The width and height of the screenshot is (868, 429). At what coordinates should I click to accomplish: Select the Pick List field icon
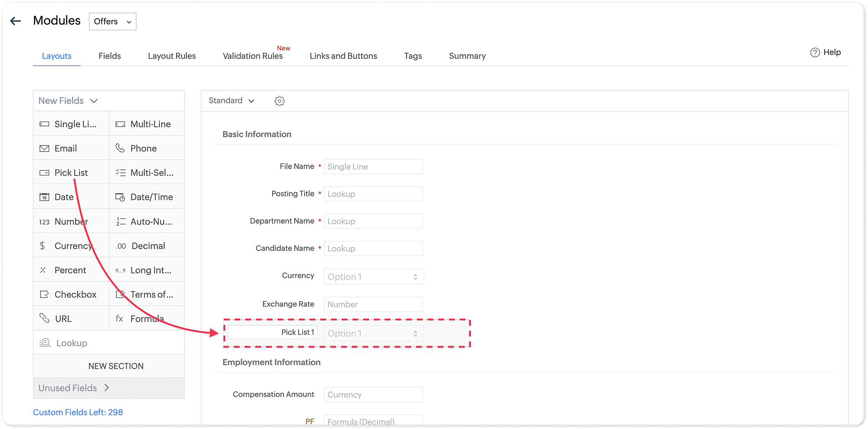[44, 173]
